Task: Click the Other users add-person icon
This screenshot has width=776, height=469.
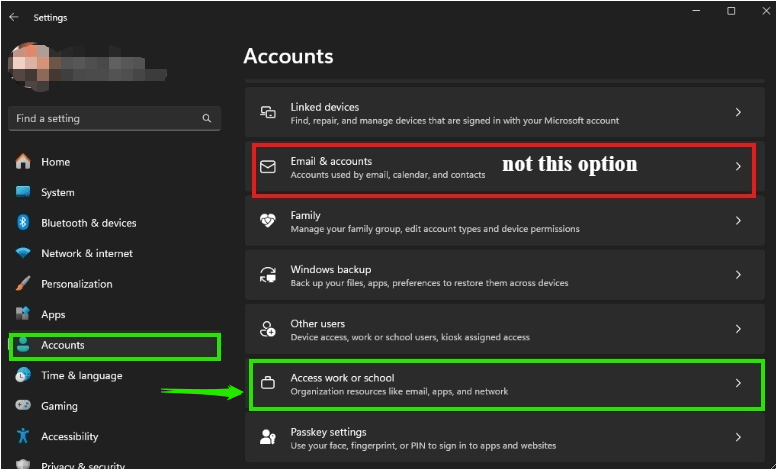Action: pyautogui.click(x=268, y=328)
